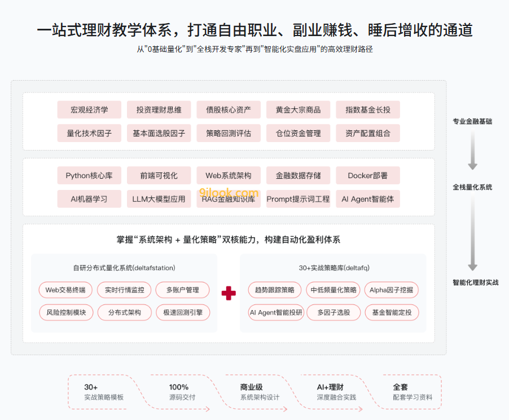Click the arrow below 专业金融基础
Image resolution: width=509 pixels, height=420 pixels.
(x=473, y=150)
